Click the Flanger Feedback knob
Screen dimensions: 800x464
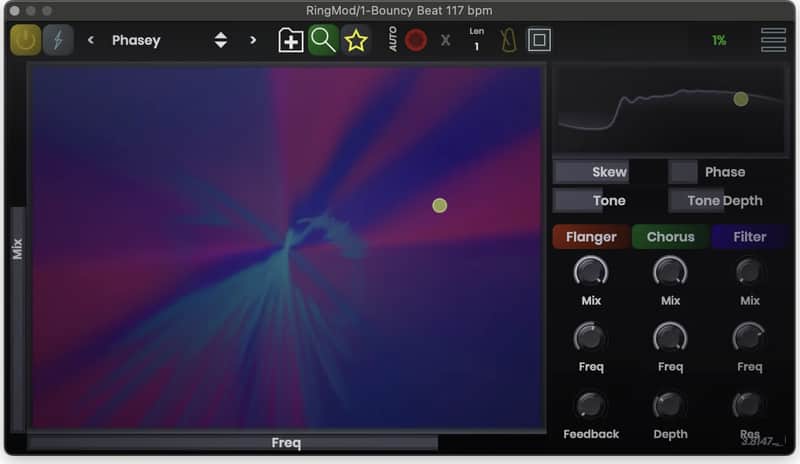[x=590, y=405]
